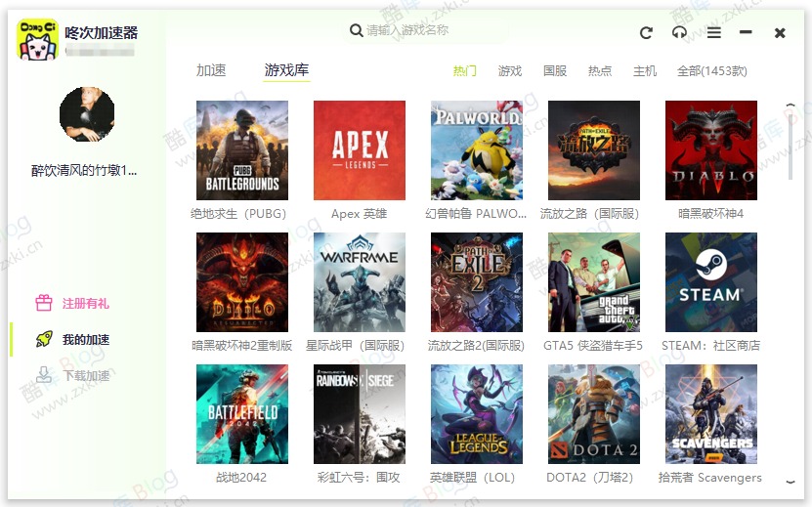The height and width of the screenshot is (507, 812).
Task: Open the Grand Theft Auto V cover
Action: point(594,282)
